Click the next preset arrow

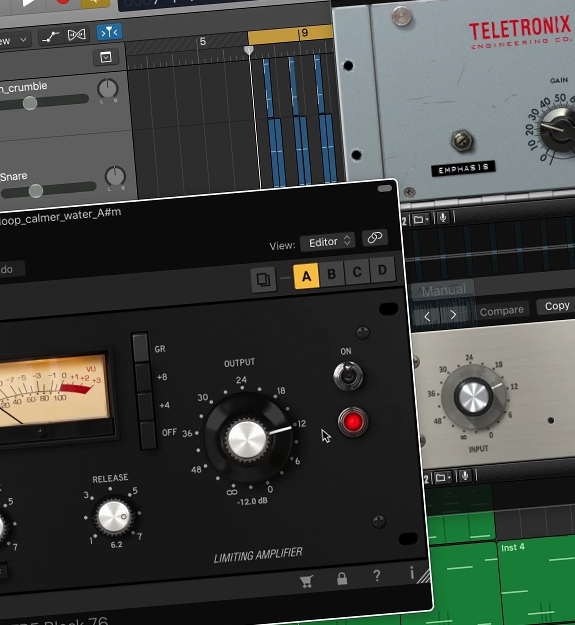click(x=453, y=315)
